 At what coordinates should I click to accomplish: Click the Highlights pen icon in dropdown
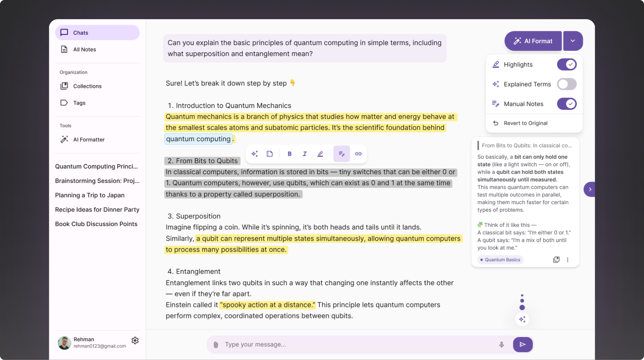(496, 65)
